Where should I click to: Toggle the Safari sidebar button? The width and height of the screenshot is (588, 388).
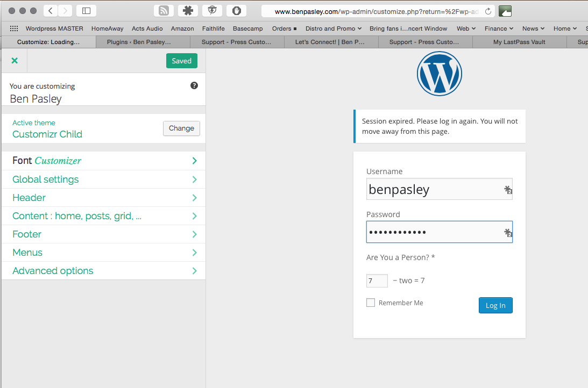click(86, 11)
